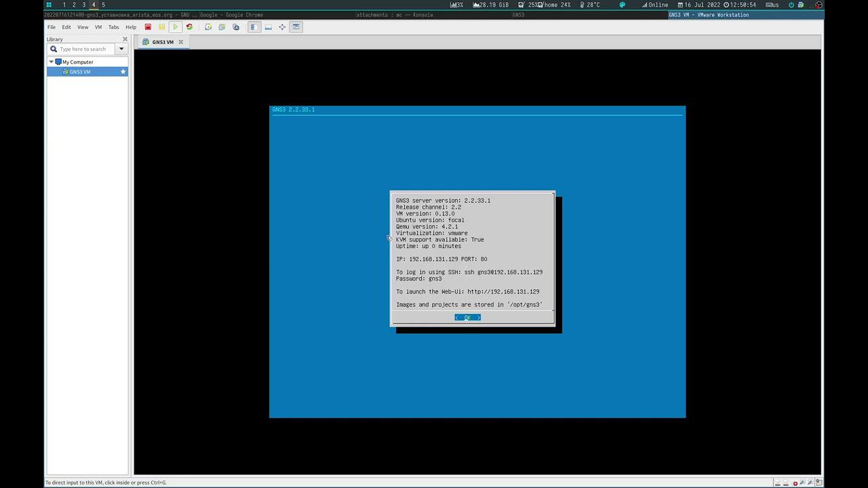Open the Tabs menu
This screenshot has width=868, height=488.
[113, 27]
